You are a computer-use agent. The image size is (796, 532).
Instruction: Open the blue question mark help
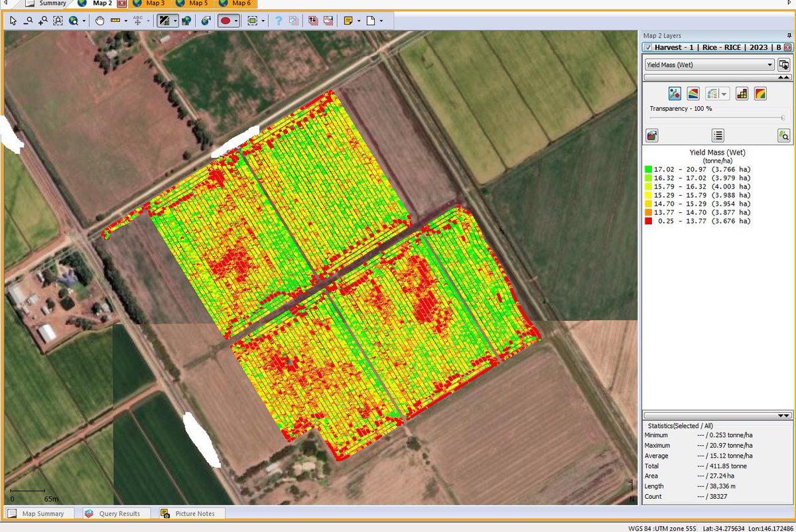click(279, 21)
